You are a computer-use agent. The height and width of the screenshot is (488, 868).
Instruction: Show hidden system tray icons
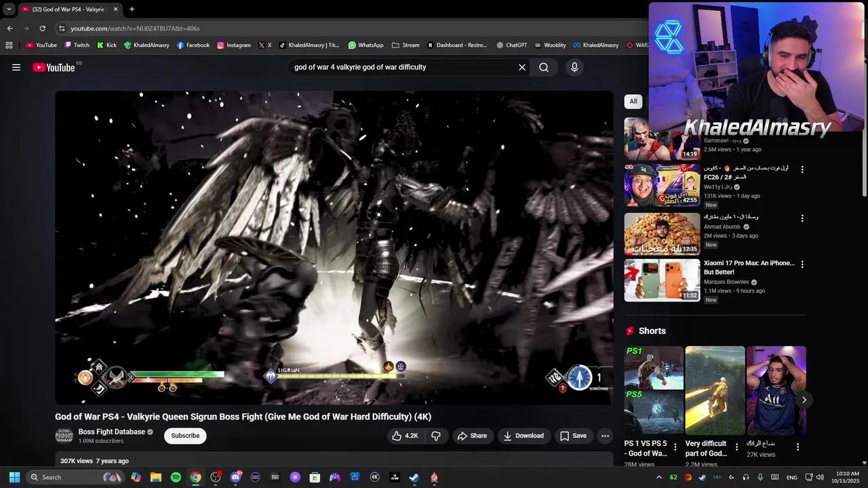tap(658, 477)
